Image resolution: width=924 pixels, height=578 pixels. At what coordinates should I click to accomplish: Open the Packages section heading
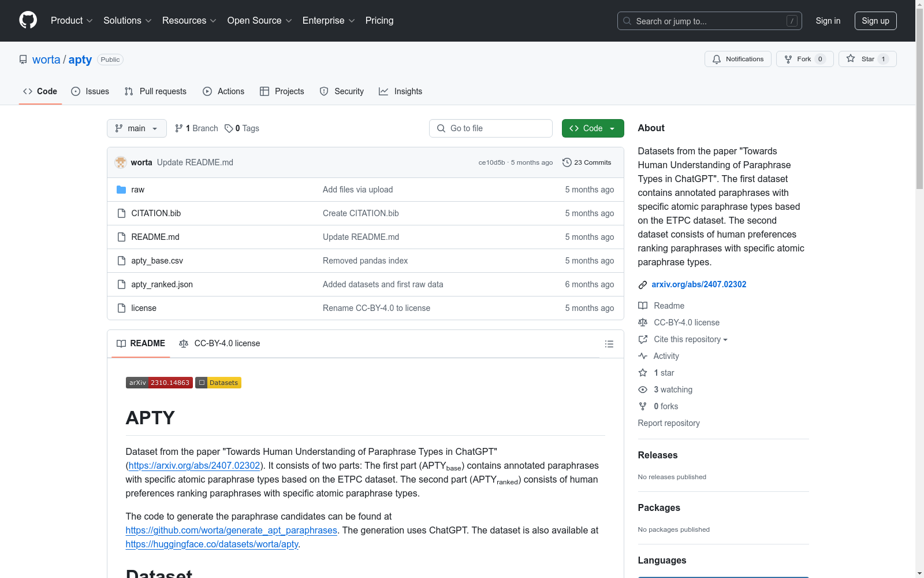pos(659,507)
